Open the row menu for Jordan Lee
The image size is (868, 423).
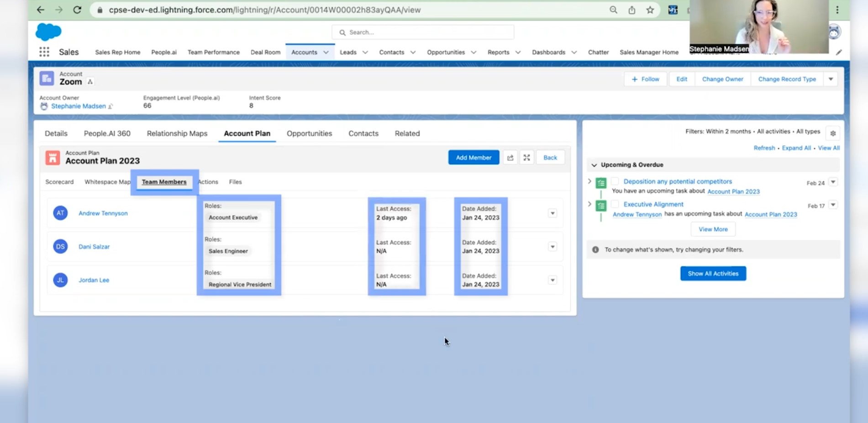coord(552,280)
